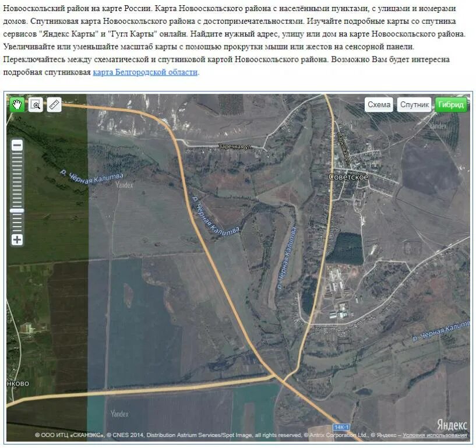Open the ruler distance measurement tool

[x=54, y=105]
